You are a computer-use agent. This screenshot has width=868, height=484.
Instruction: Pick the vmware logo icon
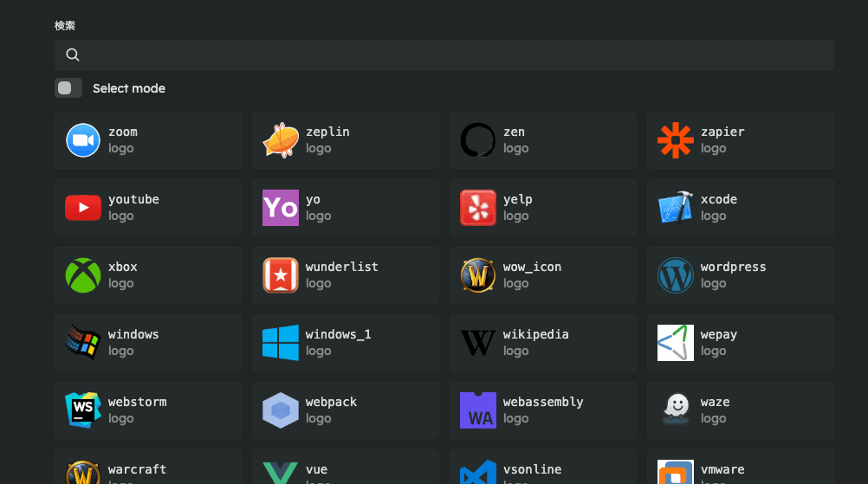676,472
